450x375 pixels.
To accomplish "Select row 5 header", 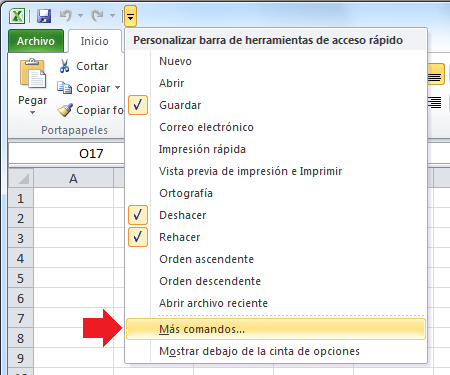I will [21, 278].
